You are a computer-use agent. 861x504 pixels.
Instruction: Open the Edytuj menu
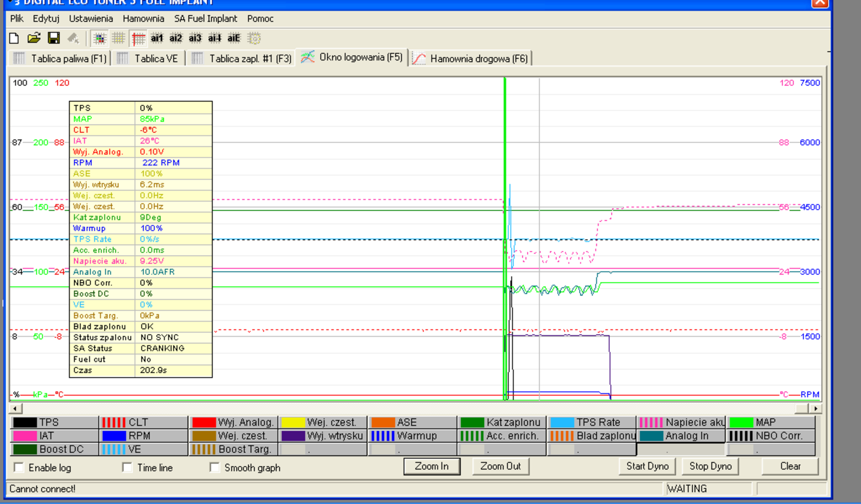[46, 18]
